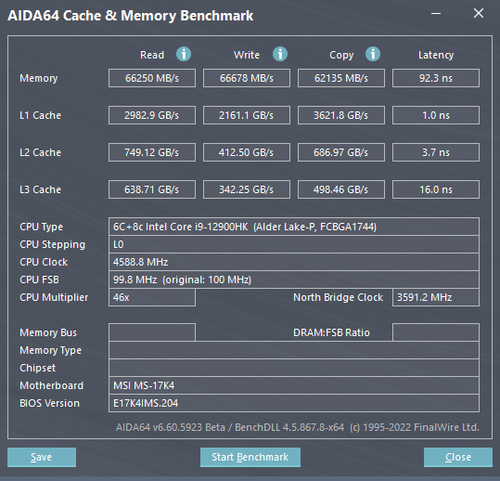Click the L3 Cache Copy value 498.46 GB/s
Screen dimensions: 500x481
click(341, 189)
